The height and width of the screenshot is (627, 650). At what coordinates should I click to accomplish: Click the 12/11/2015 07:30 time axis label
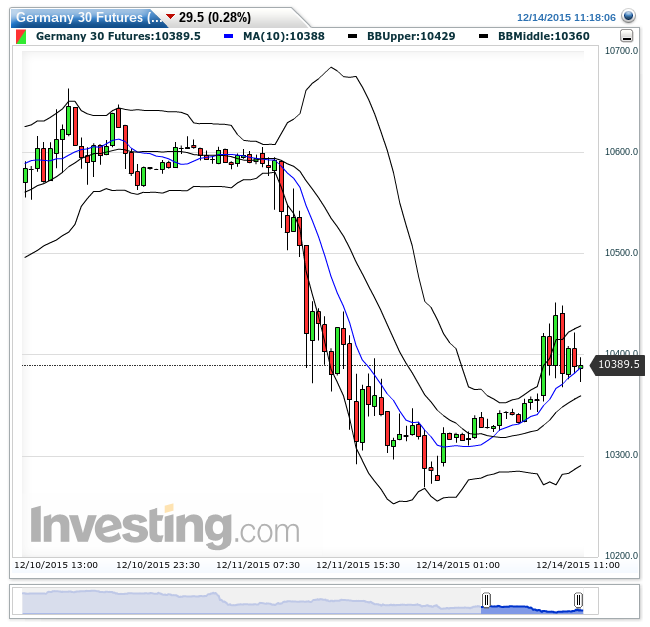258,565
